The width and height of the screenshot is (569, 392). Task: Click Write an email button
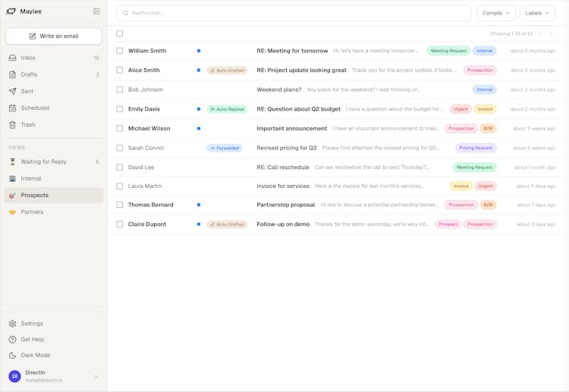click(54, 36)
